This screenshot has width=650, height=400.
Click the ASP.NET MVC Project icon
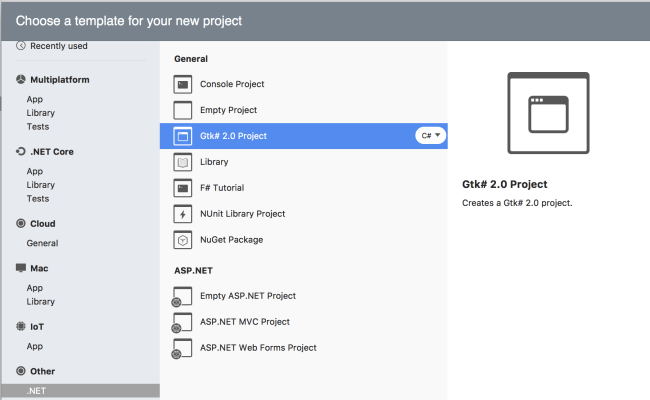(182, 322)
